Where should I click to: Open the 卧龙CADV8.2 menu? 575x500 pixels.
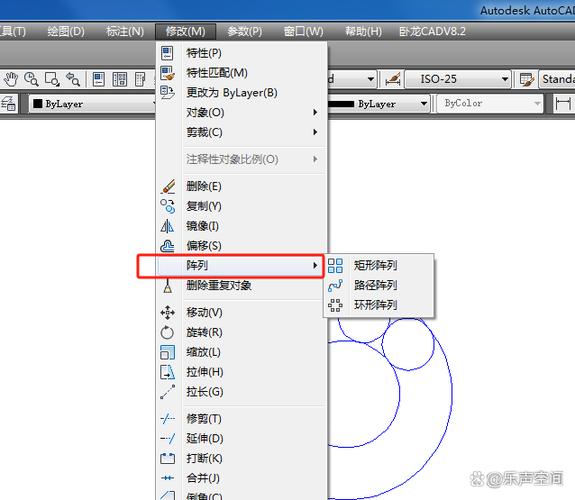432,32
